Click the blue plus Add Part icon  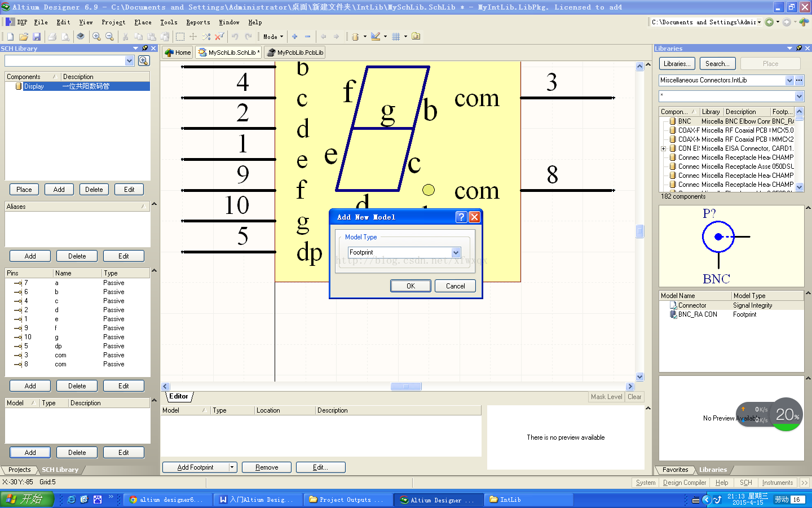(x=294, y=37)
